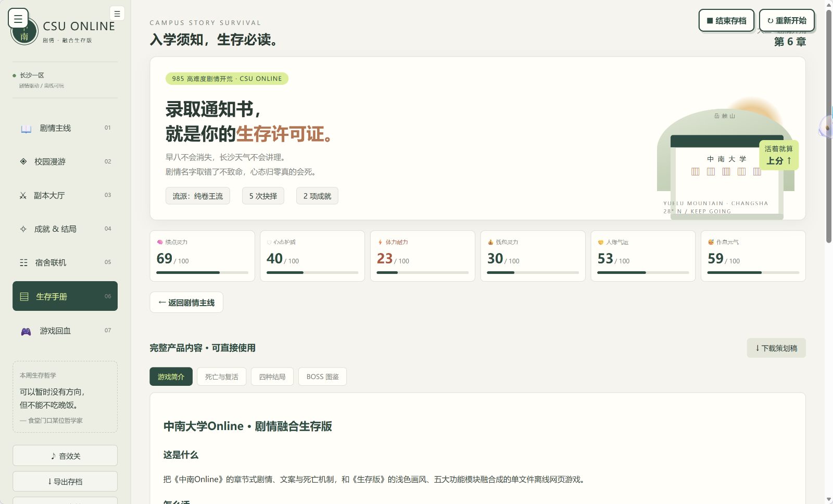Screen dimensions: 833x504
Task: Open 剧情主线 via its book icon
Action: 26,129
